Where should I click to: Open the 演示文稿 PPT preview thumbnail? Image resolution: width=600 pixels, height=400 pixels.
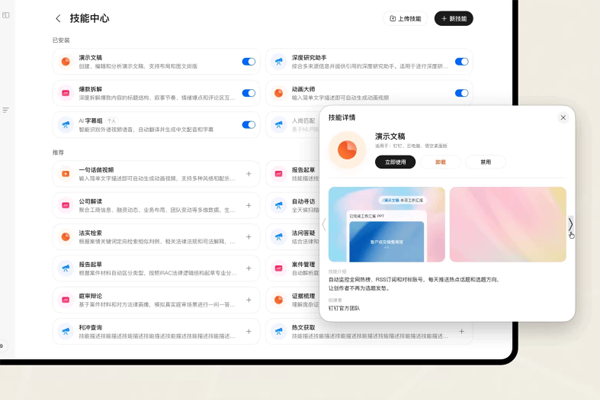[x=386, y=225]
